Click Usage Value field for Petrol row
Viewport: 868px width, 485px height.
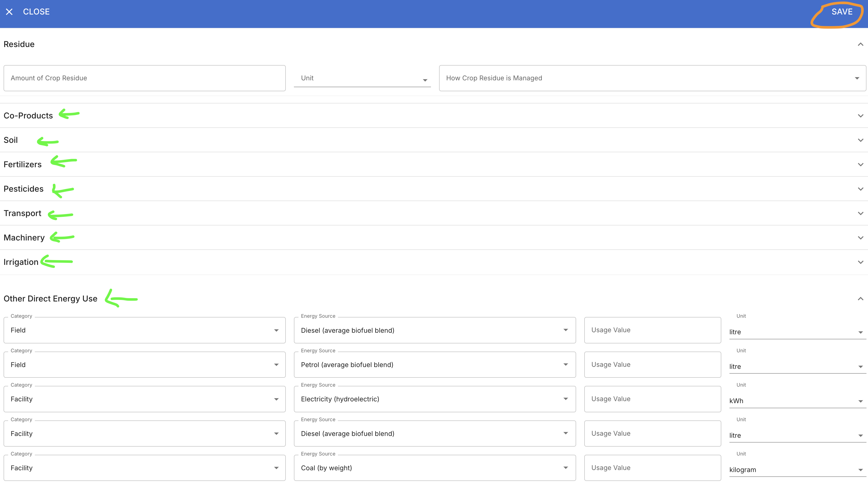[x=652, y=365]
